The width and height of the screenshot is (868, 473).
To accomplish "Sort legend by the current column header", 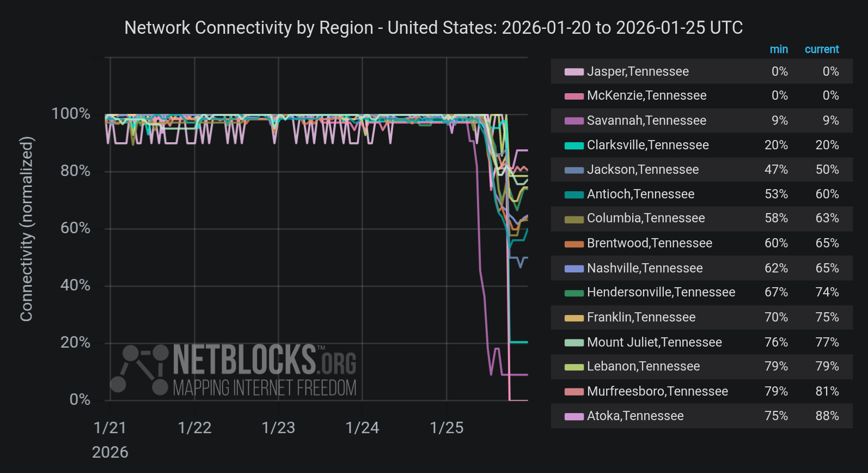I will 822,50.
